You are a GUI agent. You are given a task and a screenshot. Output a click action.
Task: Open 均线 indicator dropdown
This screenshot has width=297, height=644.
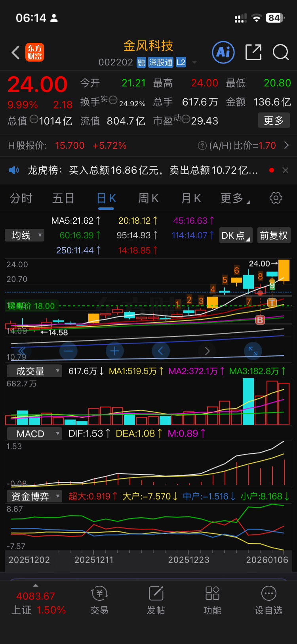coord(25,235)
